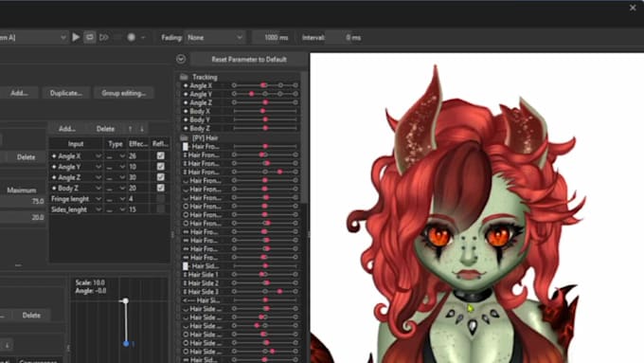Screen dimensions: 644x363
Task: Uncheck Reflect for Angle Z input
Action: point(161,177)
